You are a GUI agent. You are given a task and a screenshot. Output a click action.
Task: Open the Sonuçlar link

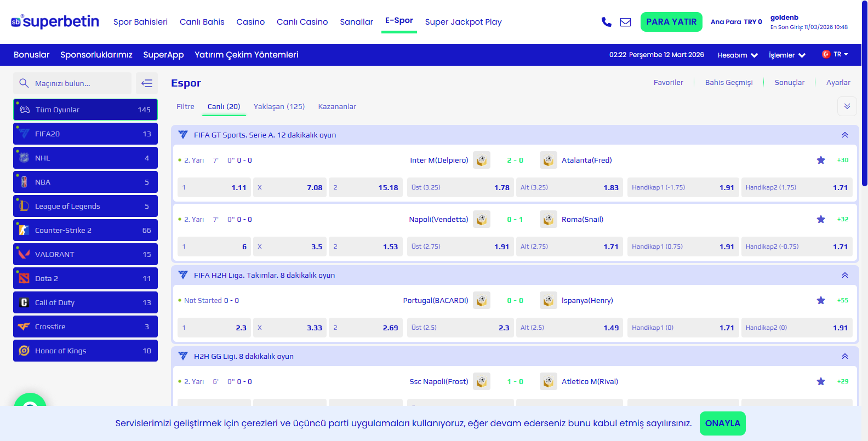tap(790, 83)
